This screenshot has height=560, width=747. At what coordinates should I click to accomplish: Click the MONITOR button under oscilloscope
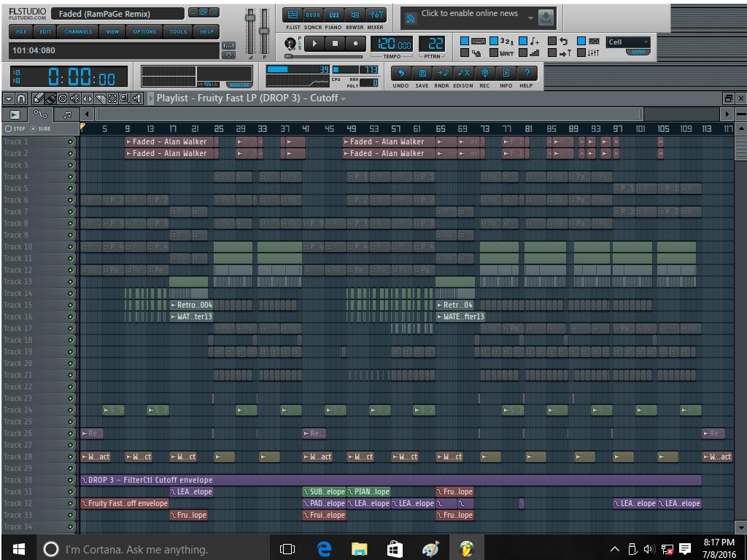point(239,85)
